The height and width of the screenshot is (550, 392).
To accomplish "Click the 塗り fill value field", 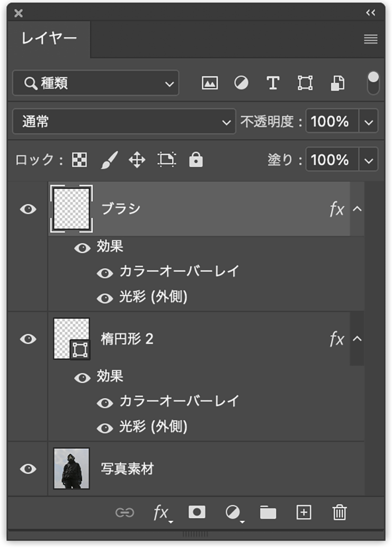I will pos(330,160).
